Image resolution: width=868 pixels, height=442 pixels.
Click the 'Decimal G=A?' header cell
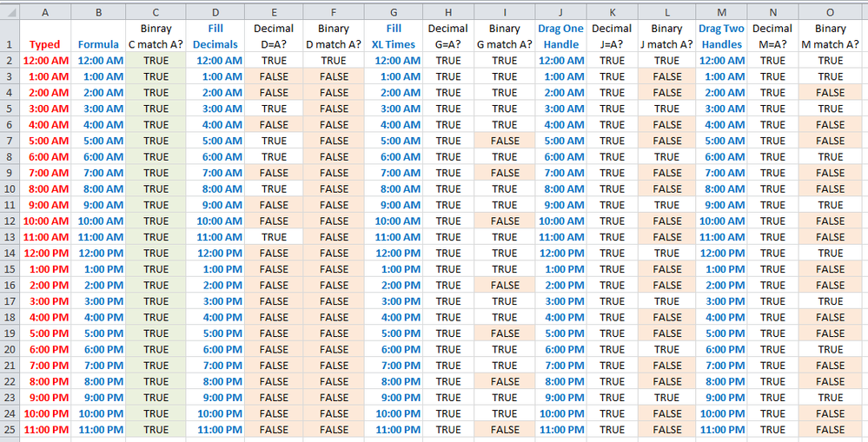(x=448, y=36)
